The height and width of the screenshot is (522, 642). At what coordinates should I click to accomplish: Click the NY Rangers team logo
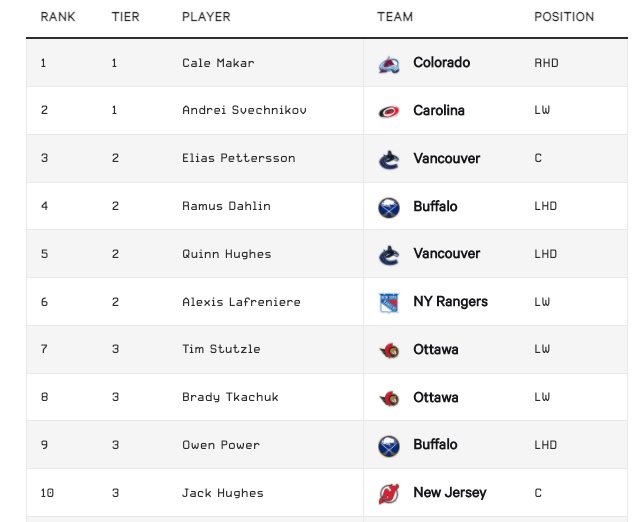click(389, 302)
